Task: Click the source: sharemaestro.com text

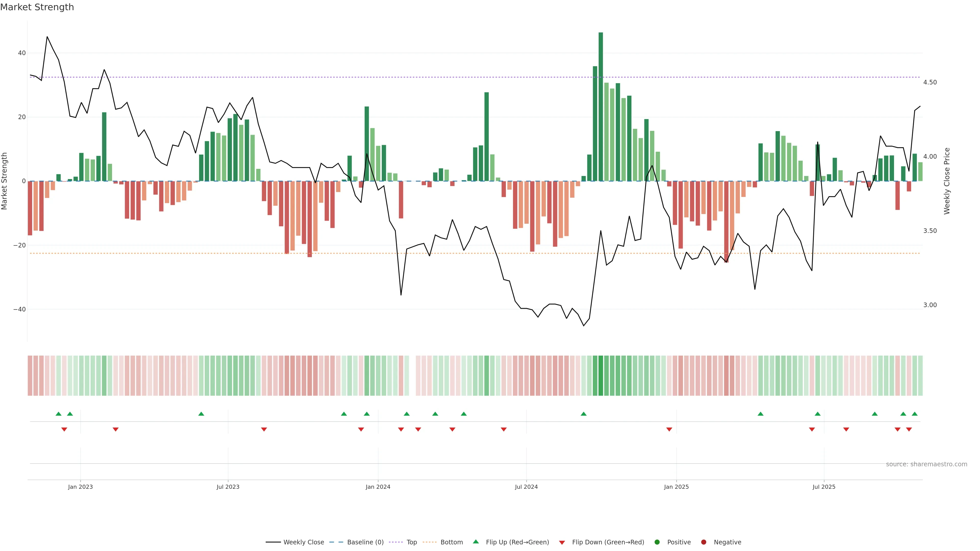Action: pos(926,464)
